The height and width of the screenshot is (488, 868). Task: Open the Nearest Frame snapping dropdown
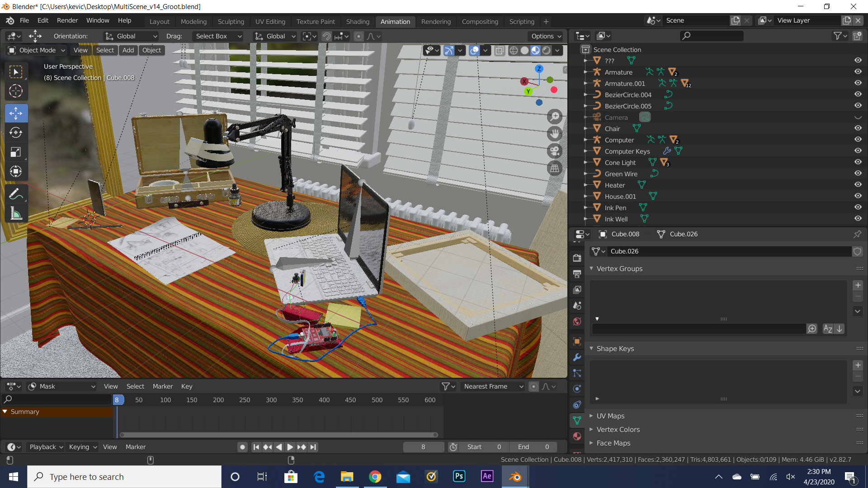(x=493, y=386)
